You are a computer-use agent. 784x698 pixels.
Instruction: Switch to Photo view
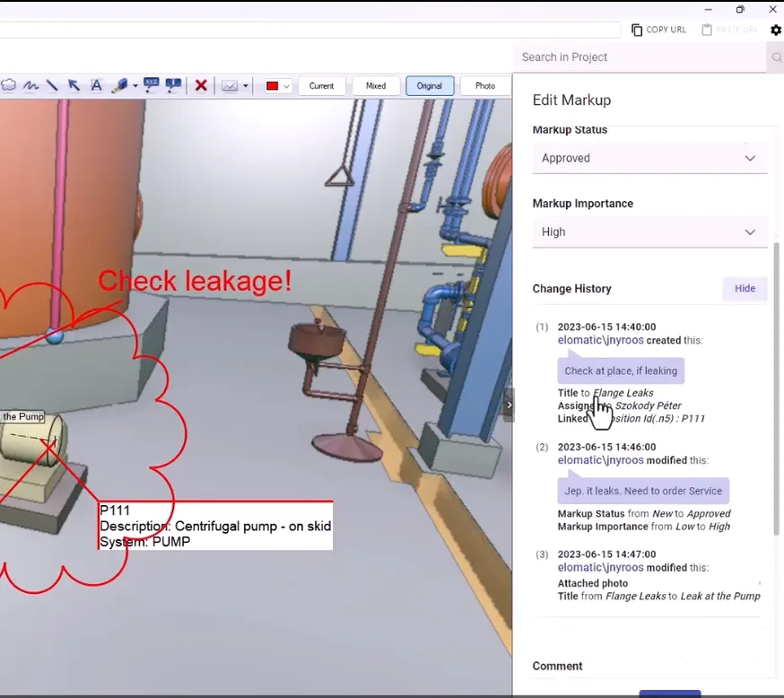pos(485,86)
